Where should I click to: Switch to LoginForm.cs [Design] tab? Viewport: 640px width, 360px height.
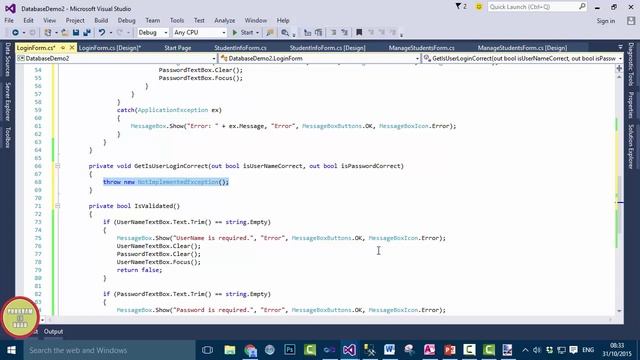(x=110, y=48)
